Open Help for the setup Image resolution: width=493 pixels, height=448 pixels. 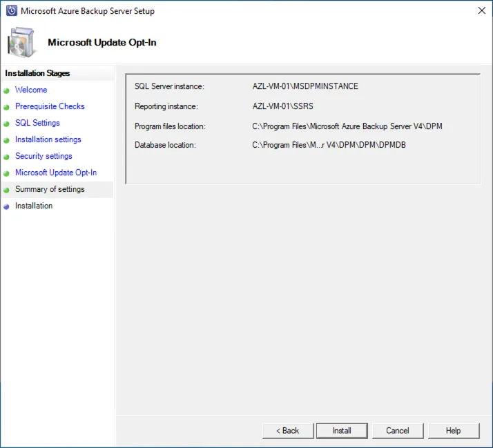click(x=453, y=431)
